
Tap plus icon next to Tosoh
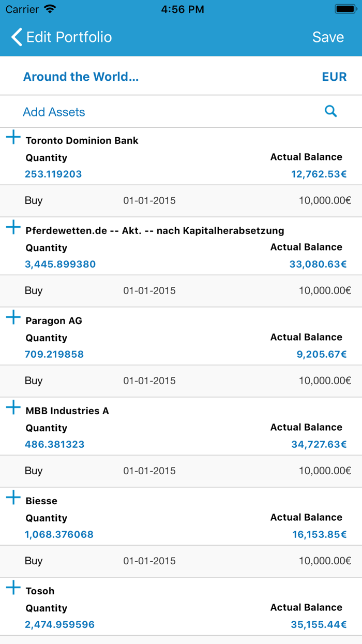coord(13,588)
